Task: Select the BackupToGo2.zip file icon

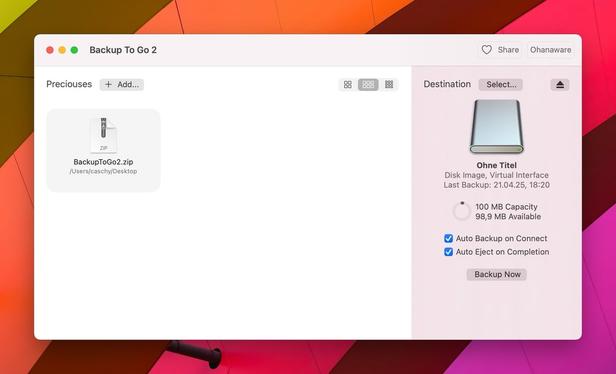Action: coord(103,135)
